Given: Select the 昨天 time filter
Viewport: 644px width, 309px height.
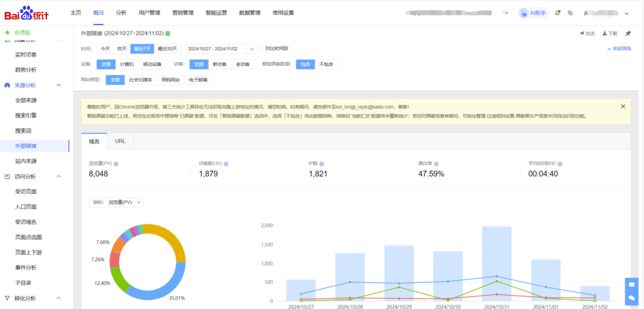Looking at the screenshot, I should [122, 48].
